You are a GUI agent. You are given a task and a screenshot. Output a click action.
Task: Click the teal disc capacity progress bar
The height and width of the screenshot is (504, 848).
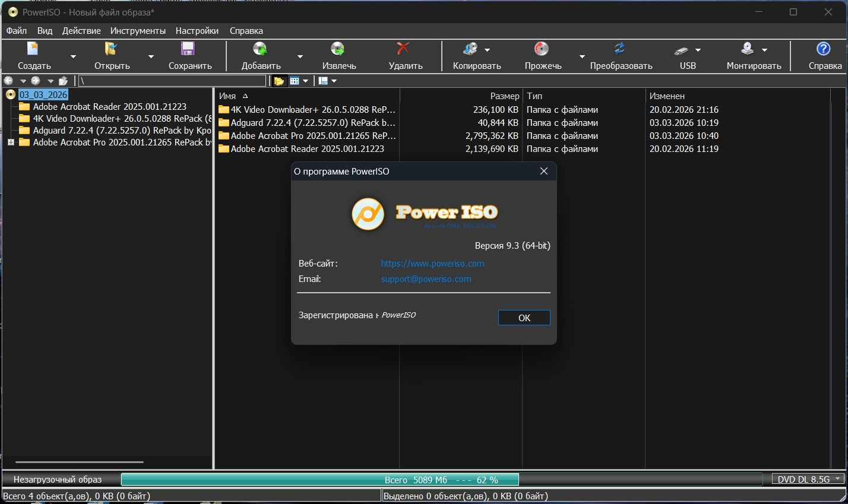tap(320, 480)
